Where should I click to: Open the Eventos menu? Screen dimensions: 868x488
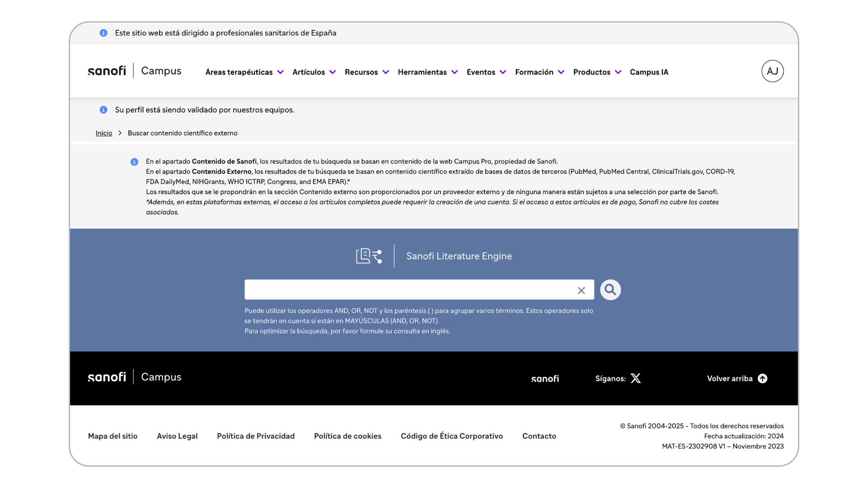(x=481, y=72)
